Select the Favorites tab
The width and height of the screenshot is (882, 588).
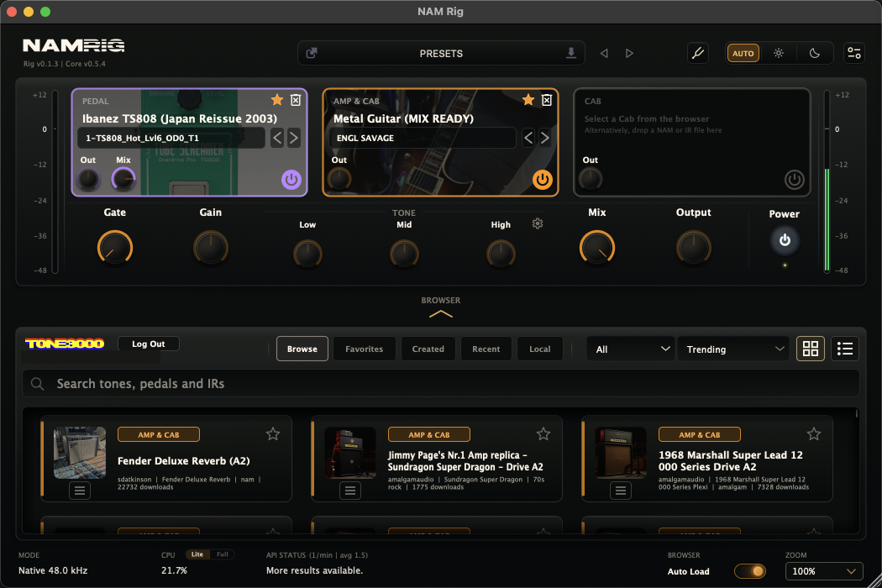tap(364, 349)
